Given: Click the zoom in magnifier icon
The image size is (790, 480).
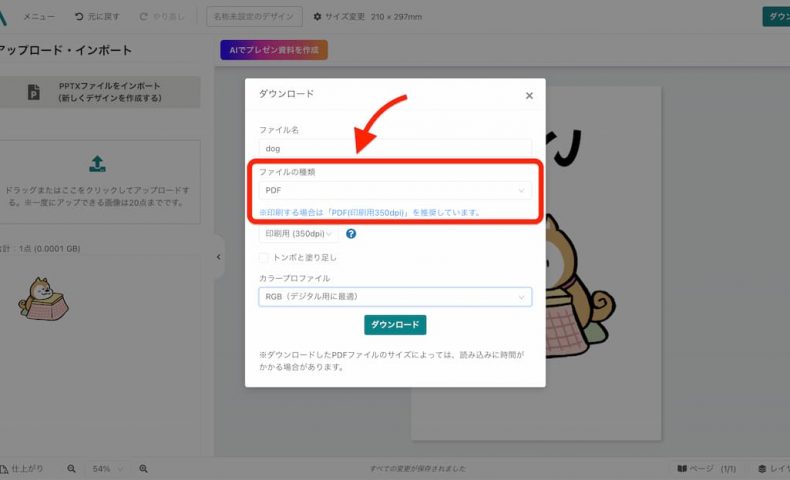Looking at the screenshot, I should coord(144,468).
